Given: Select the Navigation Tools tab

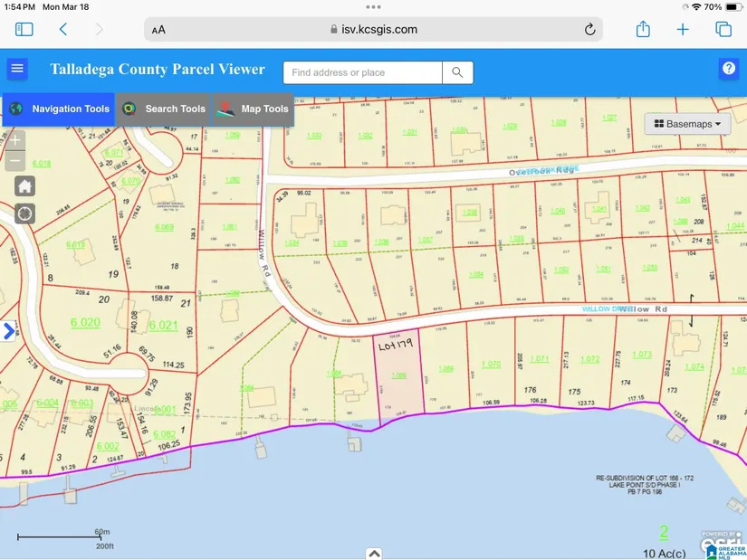Looking at the screenshot, I should (59, 109).
